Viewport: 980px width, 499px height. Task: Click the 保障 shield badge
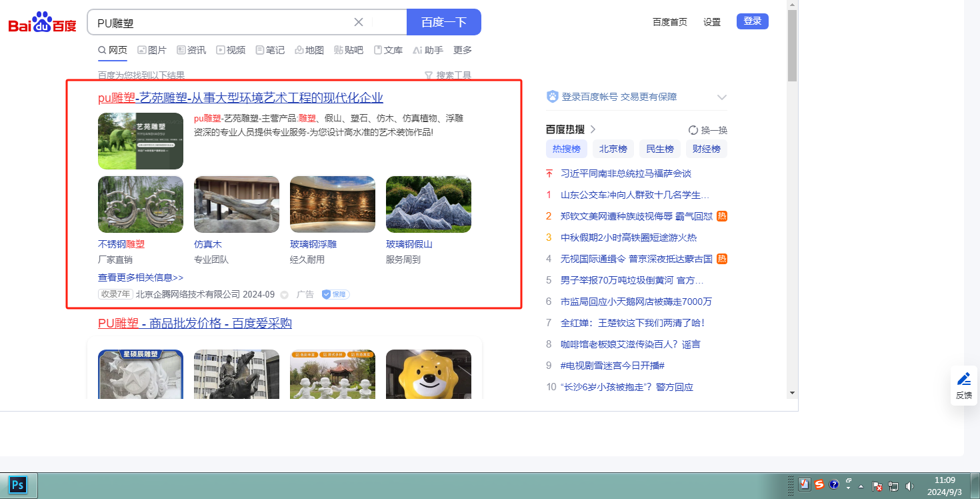point(335,294)
